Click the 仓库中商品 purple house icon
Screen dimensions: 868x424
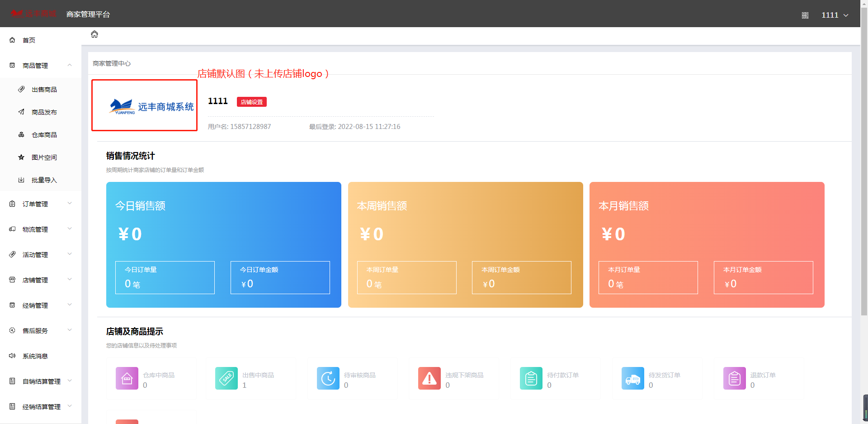(127, 378)
